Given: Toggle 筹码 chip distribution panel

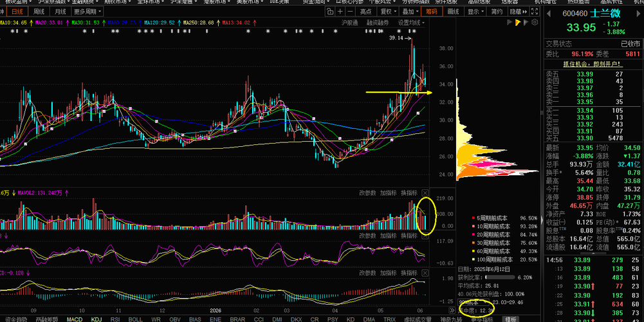Looking at the screenshot, I should click(432, 12).
